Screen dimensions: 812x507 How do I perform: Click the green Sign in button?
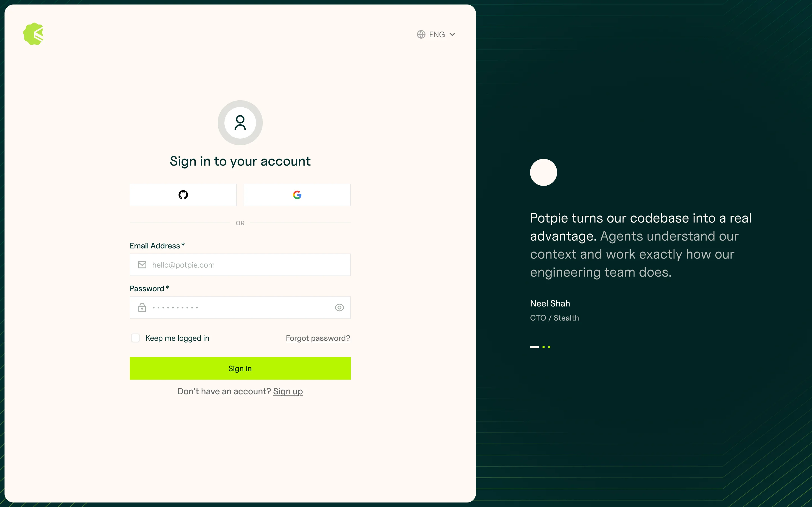click(240, 368)
